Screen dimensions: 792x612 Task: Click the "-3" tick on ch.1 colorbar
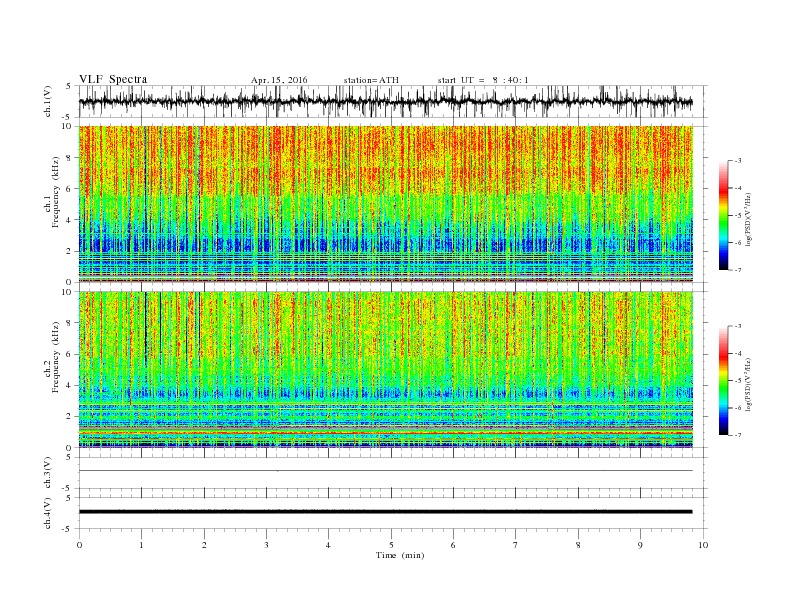737,161
